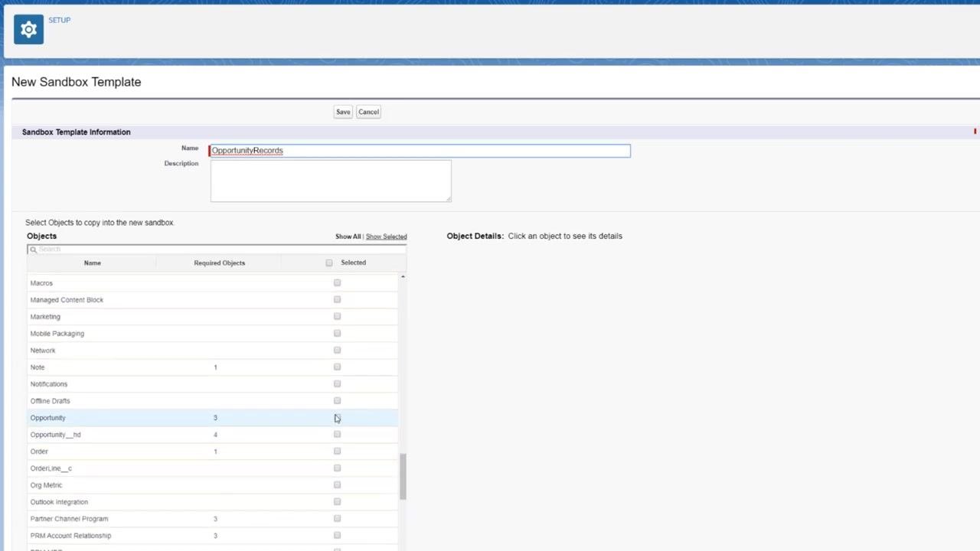Check the Note row checkbox
This screenshot has width=980, height=551.
337,367
